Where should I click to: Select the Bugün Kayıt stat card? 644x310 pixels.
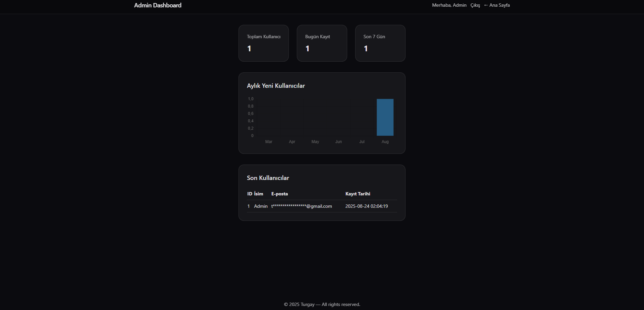coord(322,43)
